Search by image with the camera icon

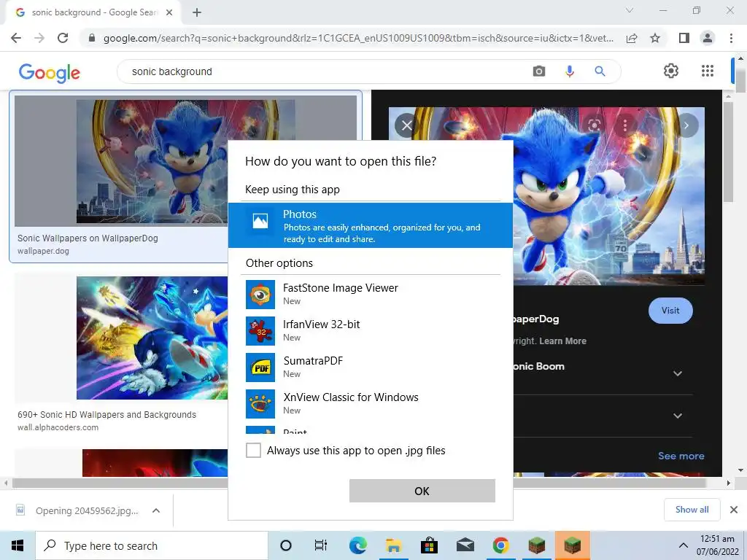coord(539,71)
